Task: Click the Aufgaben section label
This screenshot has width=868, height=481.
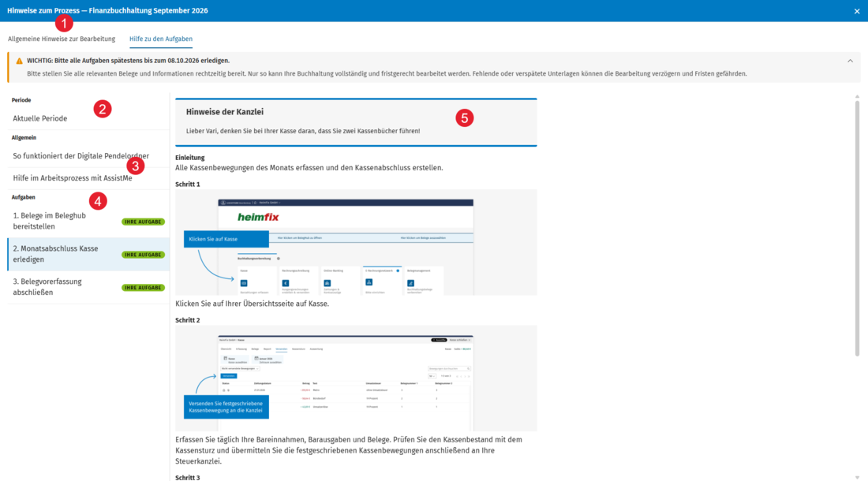Action: click(x=23, y=197)
